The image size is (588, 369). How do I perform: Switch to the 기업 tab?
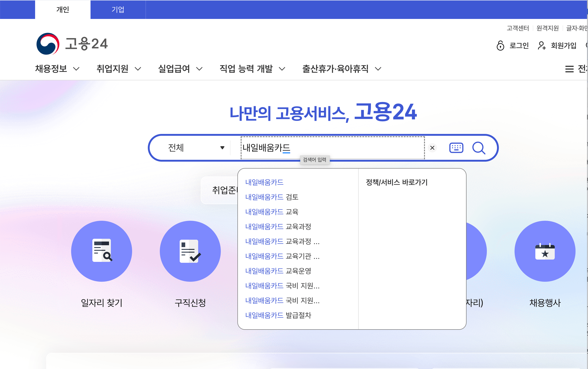[118, 9]
